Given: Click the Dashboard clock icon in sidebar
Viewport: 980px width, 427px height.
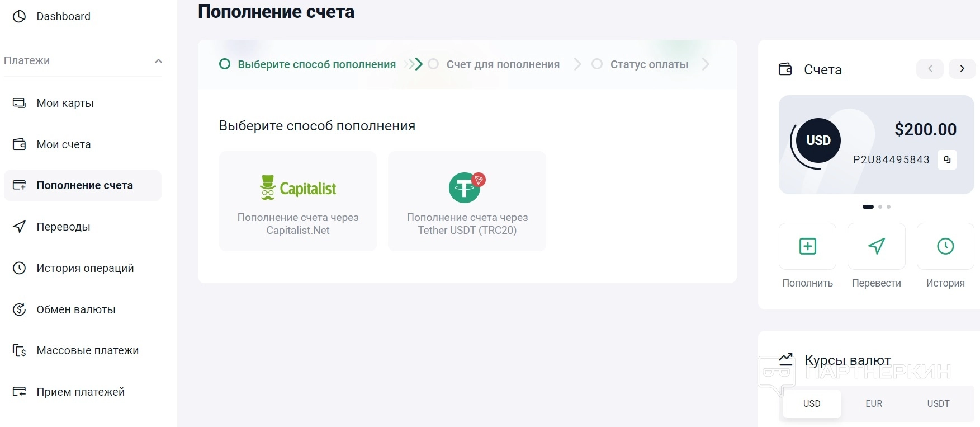Looking at the screenshot, I should pyautogui.click(x=20, y=16).
